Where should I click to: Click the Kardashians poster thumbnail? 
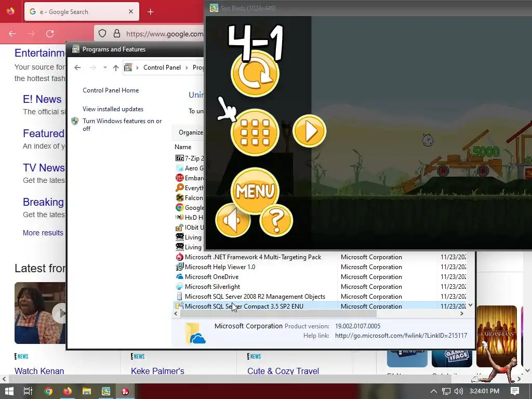pyautogui.click(x=496, y=336)
